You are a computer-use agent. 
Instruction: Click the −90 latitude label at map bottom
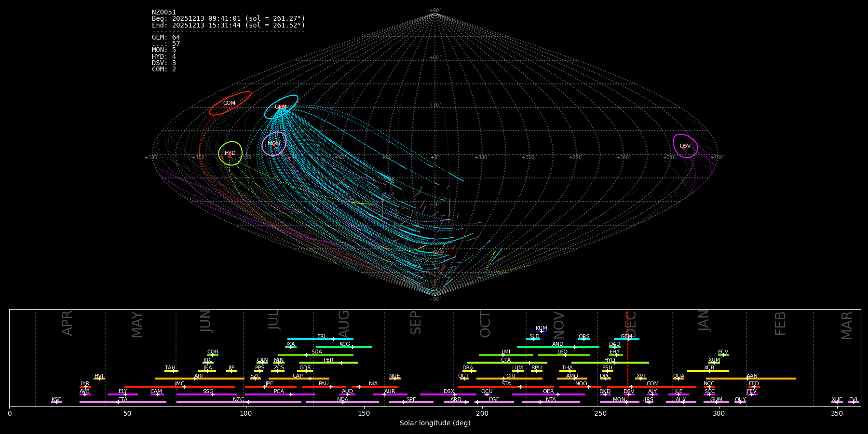(434, 299)
